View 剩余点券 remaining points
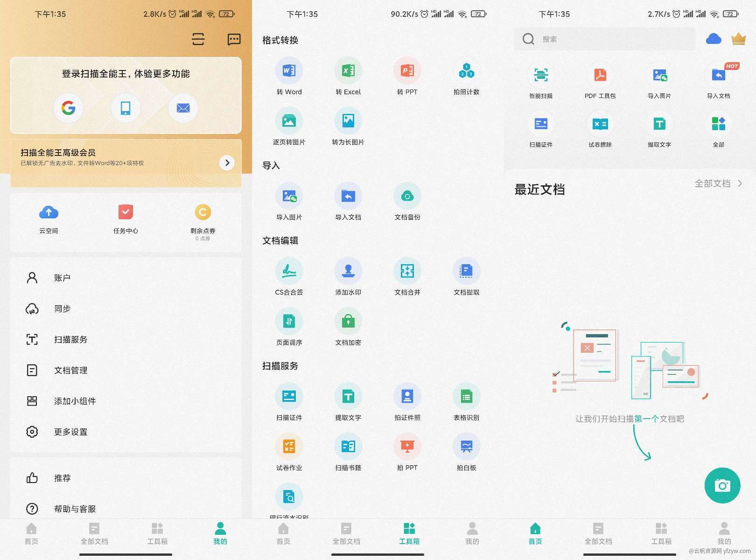This screenshot has height=560, width=756. 203,222
